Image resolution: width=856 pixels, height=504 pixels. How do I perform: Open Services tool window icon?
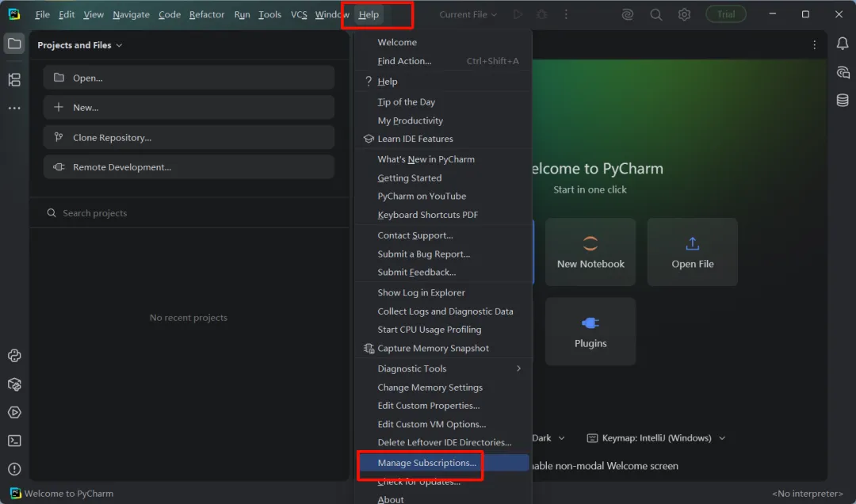click(x=14, y=412)
